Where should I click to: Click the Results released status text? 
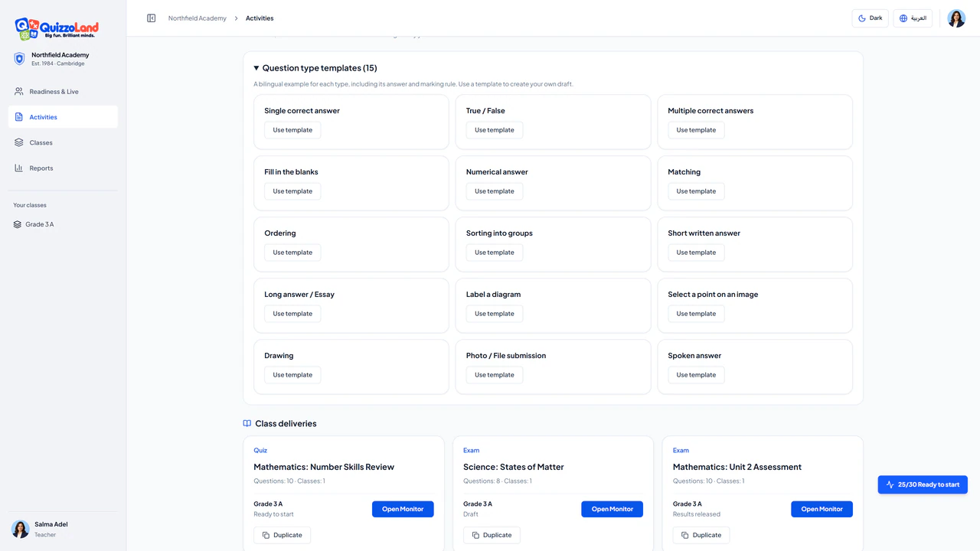click(x=697, y=514)
